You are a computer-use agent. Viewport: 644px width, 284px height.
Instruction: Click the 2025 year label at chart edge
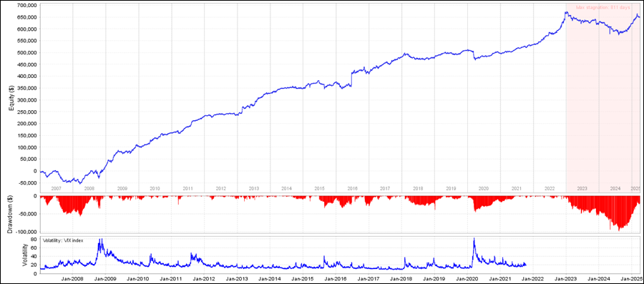[x=635, y=188]
